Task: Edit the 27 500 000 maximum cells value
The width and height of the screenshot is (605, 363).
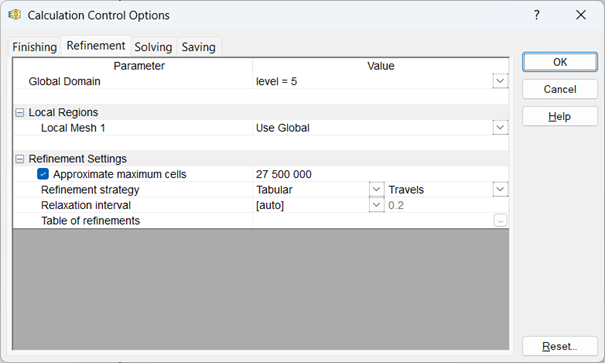Action: (x=380, y=174)
